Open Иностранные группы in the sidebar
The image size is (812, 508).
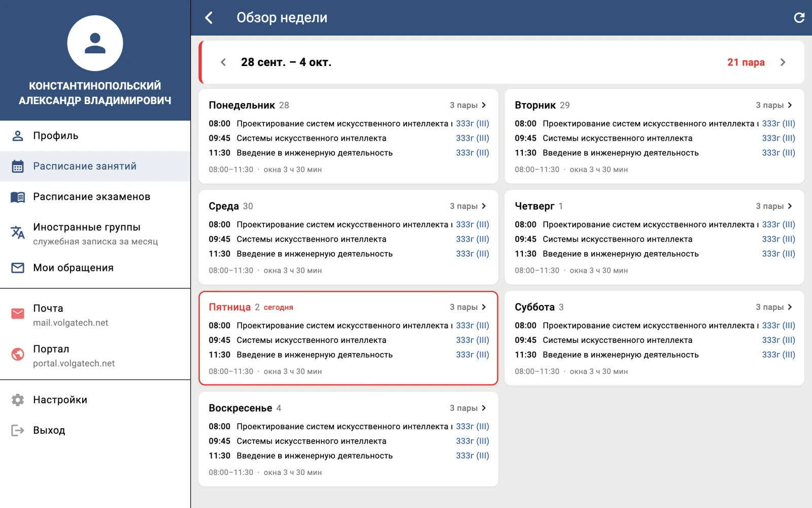95,233
